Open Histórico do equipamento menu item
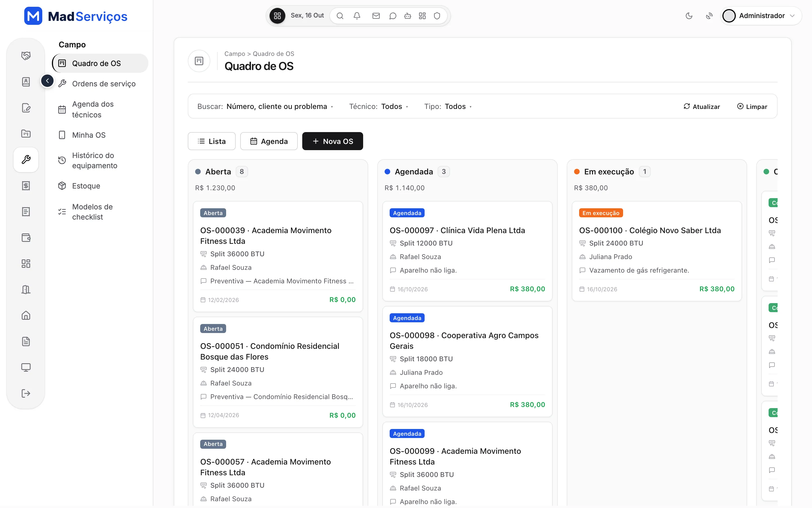 [100, 161]
